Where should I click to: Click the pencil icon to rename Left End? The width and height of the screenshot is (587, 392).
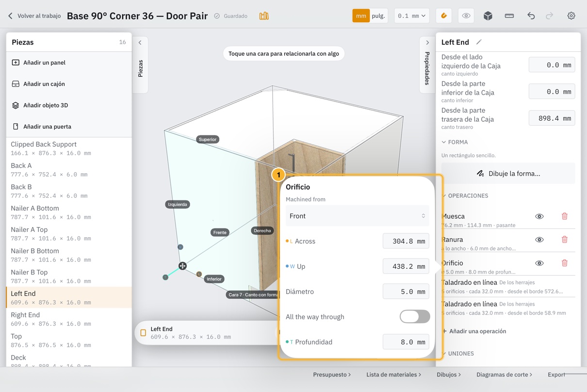point(479,42)
